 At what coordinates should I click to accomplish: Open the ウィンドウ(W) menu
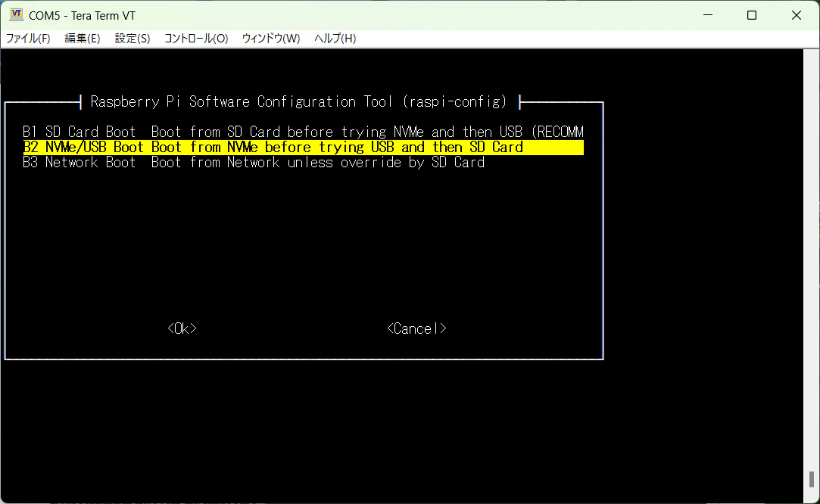[x=271, y=38]
